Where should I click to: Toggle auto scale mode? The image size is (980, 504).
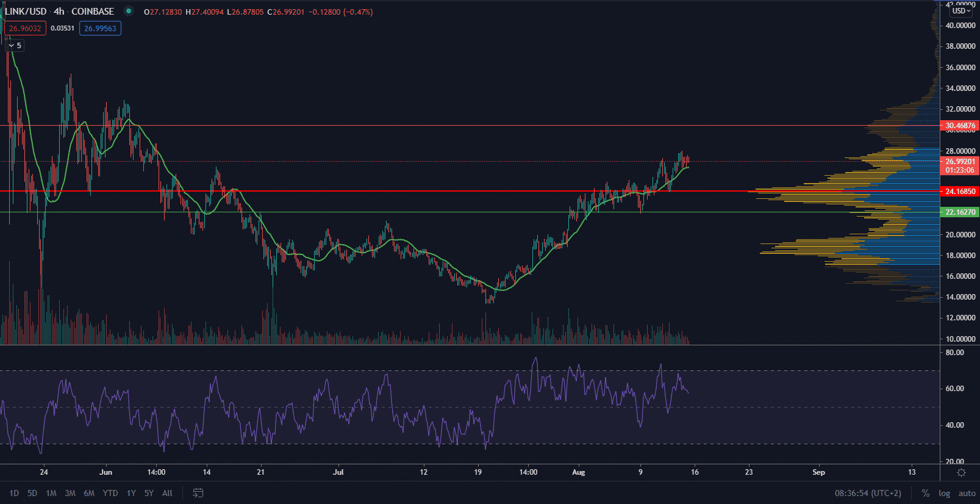click(x=967, y=493)
